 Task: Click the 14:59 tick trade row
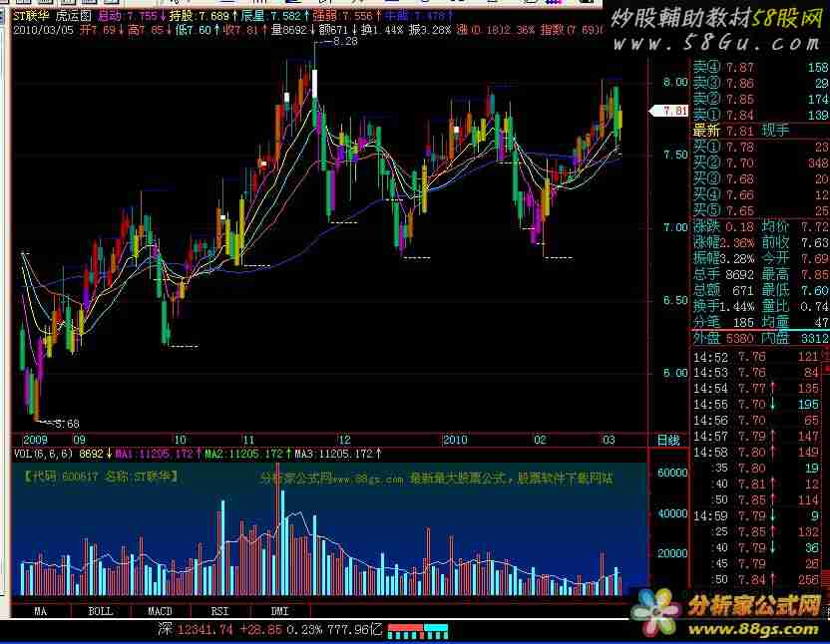point(757,516)
